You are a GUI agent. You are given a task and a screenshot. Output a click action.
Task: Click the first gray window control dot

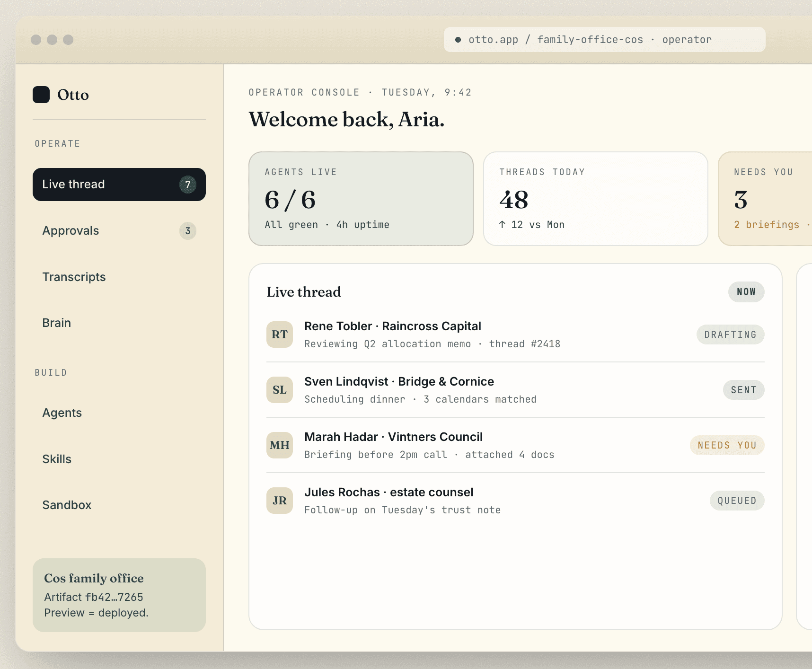pos(36,40)
